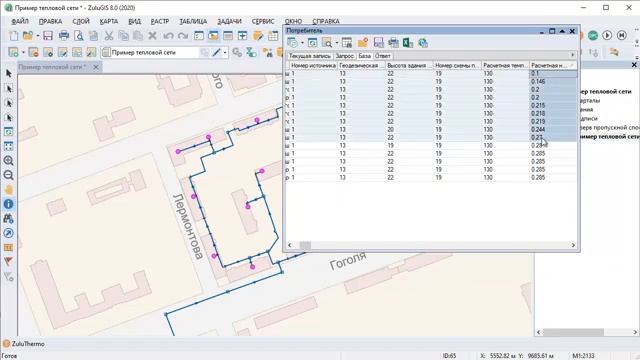Redo action arrow

click(183, 36)
